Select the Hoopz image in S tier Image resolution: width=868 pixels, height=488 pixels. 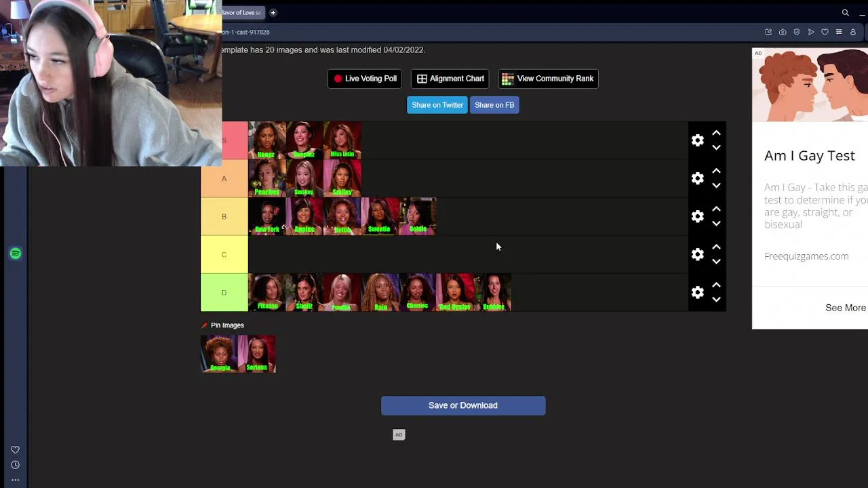(267, 140)
